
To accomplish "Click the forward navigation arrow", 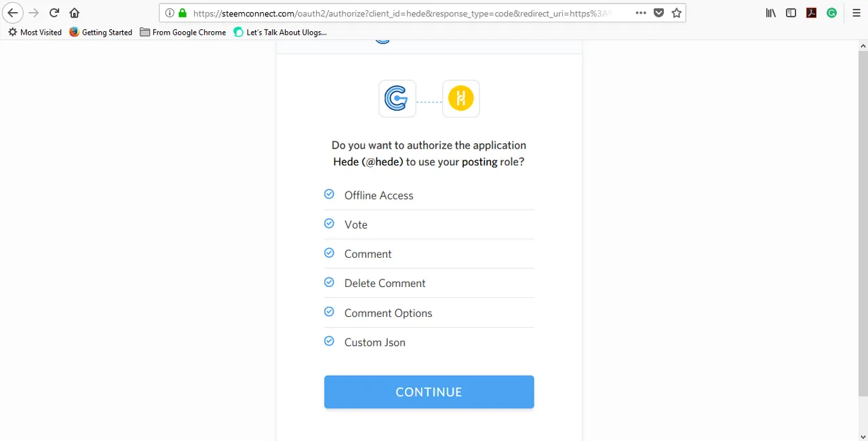I will [x=33, y=13].
